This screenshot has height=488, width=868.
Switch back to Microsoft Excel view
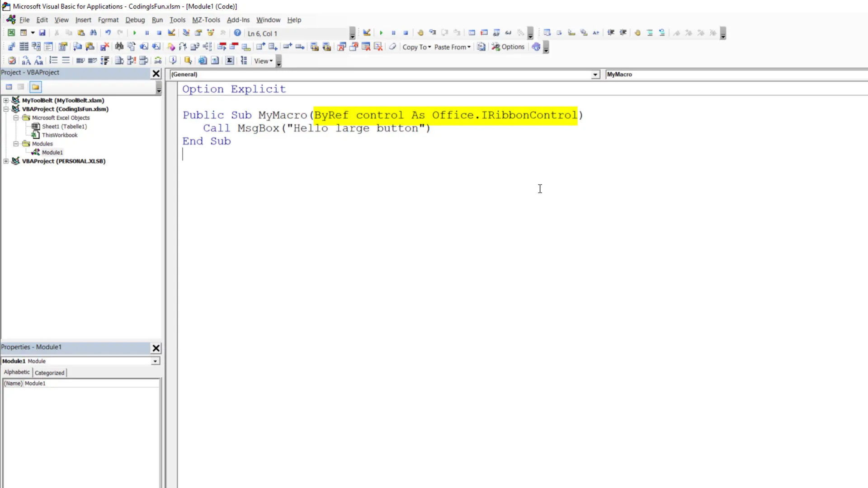click(x=11, y=33)
